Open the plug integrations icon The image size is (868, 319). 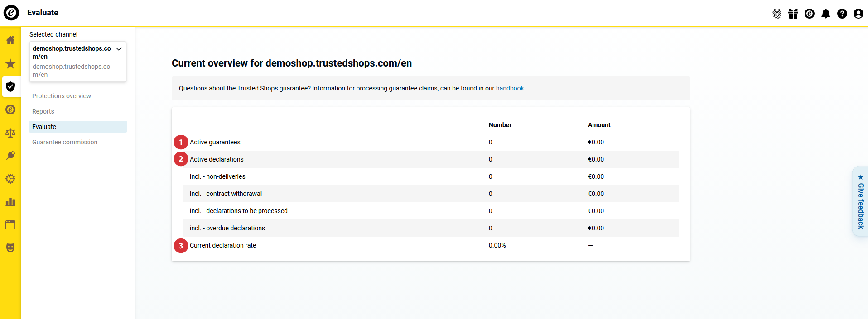pos(10,156)
